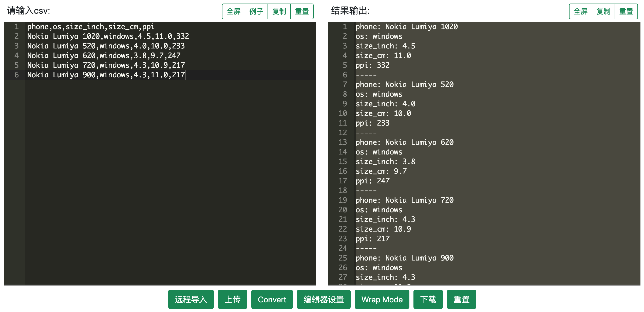
Task: Click 全屏 above the result output panel
Action: 580,11
